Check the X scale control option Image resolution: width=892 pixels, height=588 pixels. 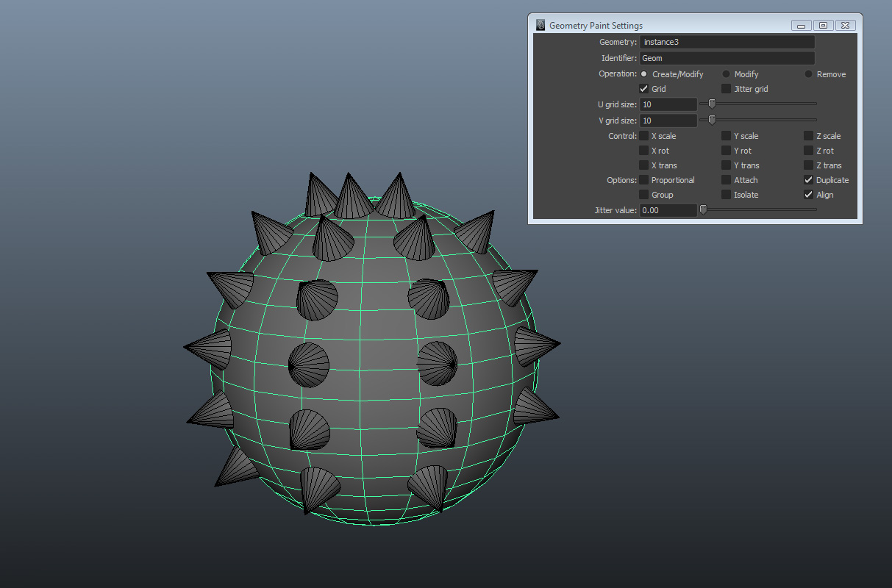(x=643, y=135)
